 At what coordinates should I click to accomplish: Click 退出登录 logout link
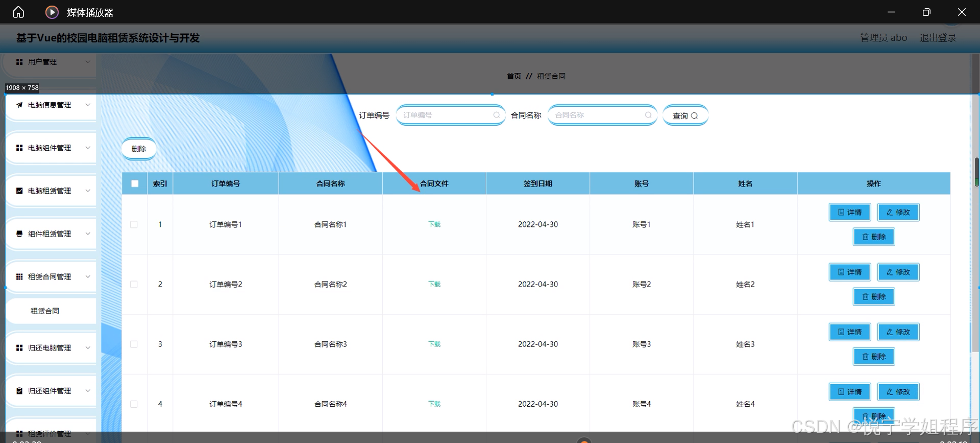pos(938,38)
